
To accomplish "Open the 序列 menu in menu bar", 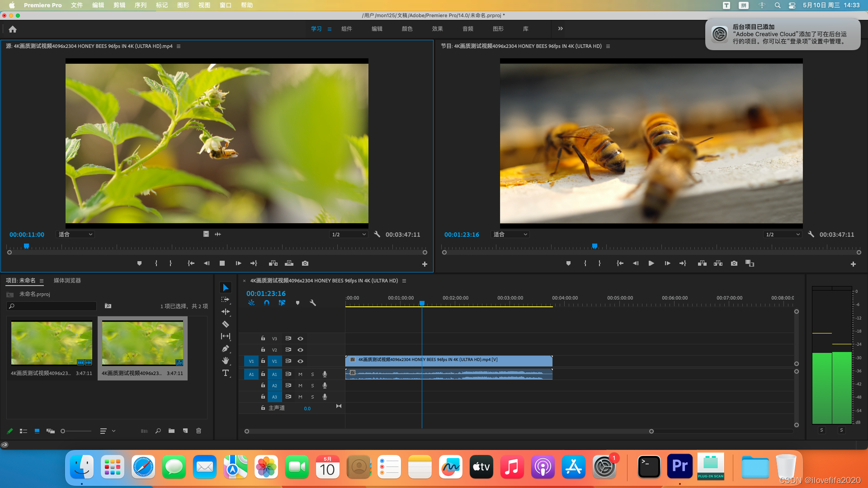I will click(140, 5).
